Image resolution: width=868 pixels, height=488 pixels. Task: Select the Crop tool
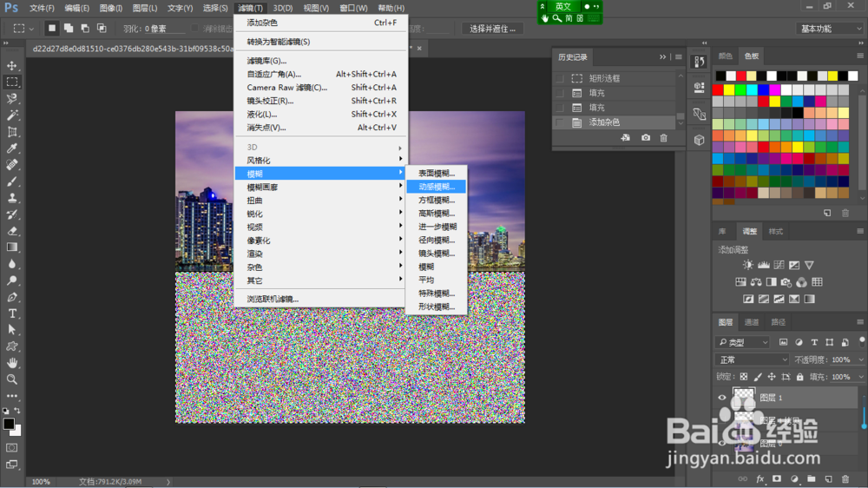point(11,132)
